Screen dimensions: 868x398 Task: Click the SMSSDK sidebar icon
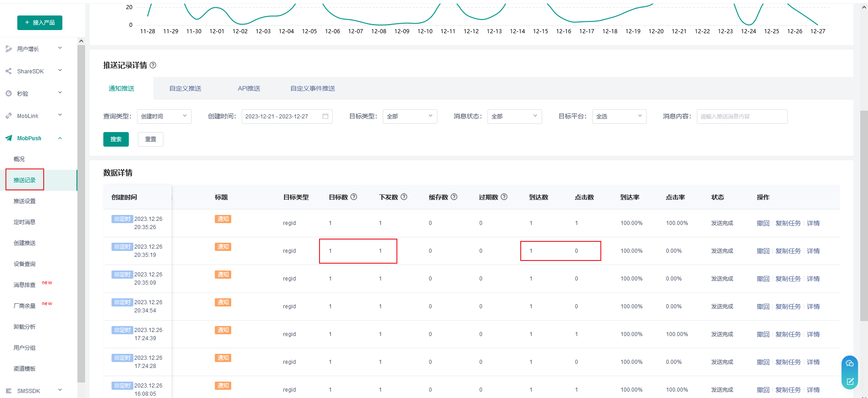click(x=9, y=391)
